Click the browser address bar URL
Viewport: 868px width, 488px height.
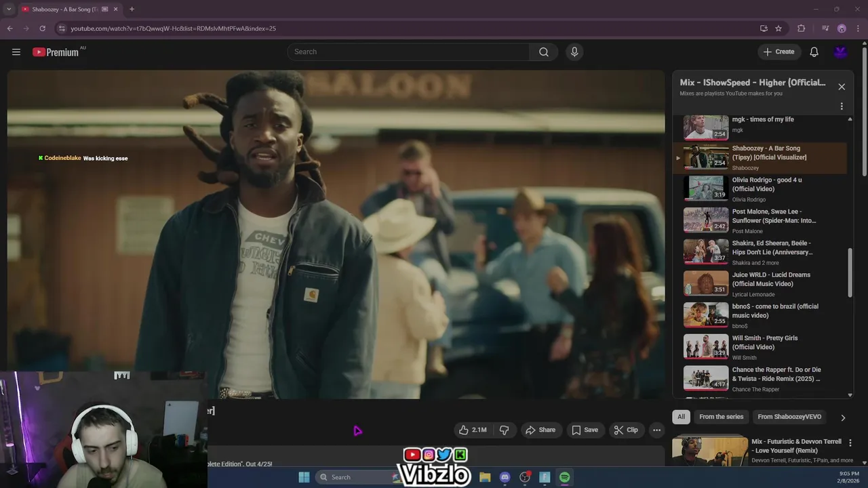(x=173, y=28)
